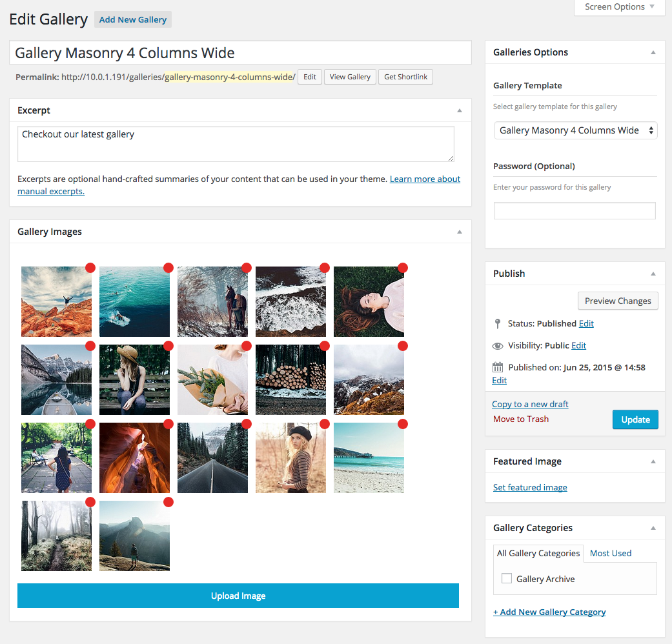
Task: Collapse the Excerpt panel
Action: 460,110
